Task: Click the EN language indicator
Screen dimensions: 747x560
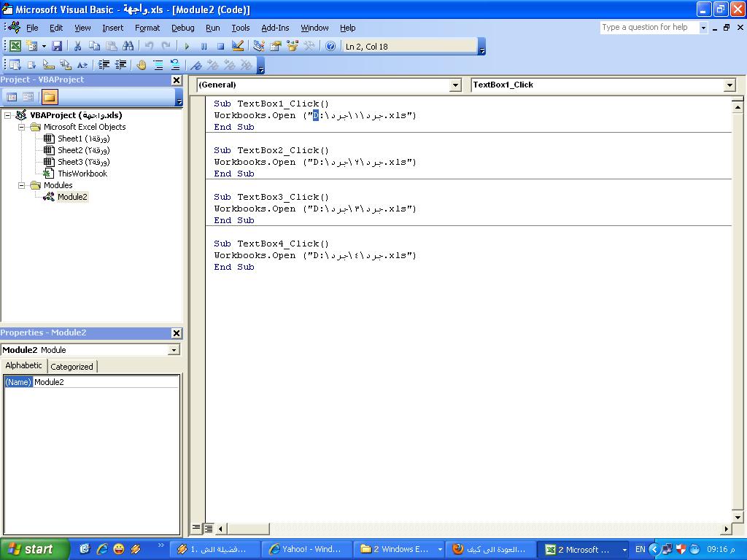Action: tap(640, 549)
